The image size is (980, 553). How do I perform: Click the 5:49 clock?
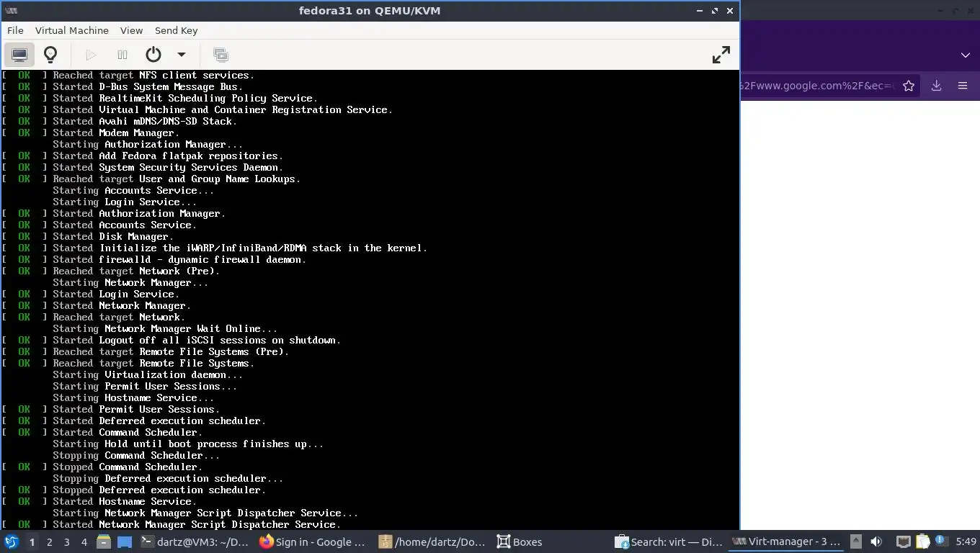(x=966, y=542)
